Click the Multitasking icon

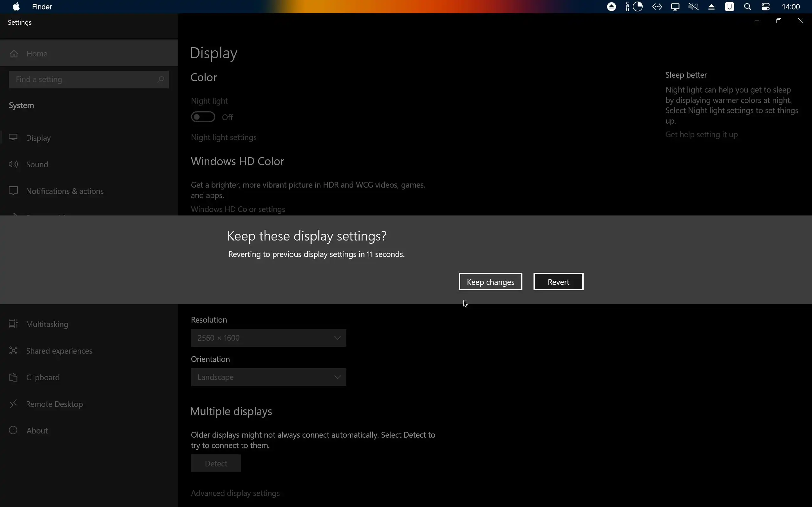point(13,324)
